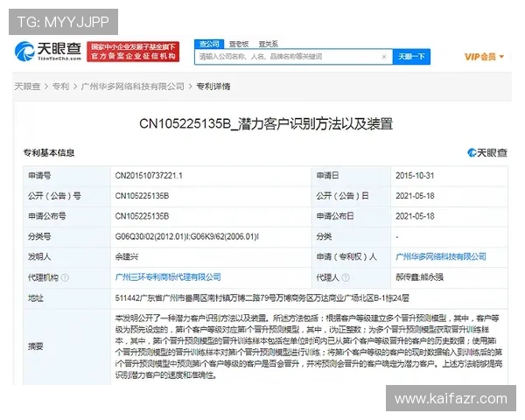525x420 pixels.
Task: Click the 专利基本信息 section heading
Action: 49,153
